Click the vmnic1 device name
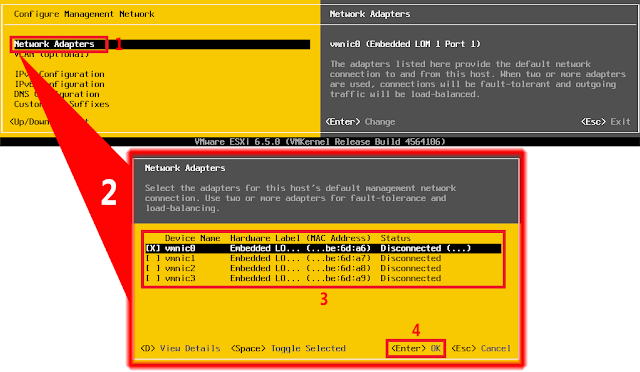This screenshot has width=640, height=372. (180, 258)
